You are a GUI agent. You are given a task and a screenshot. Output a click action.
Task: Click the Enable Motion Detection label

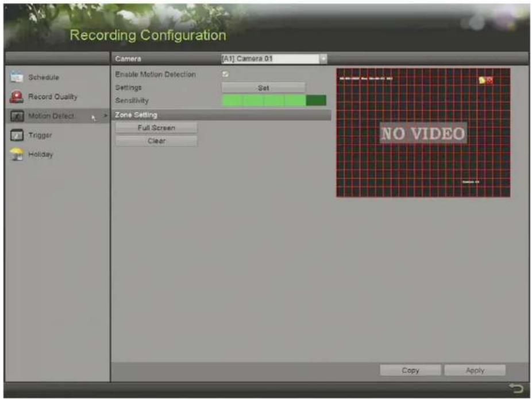pyautogui.click(x=155, y=74)
